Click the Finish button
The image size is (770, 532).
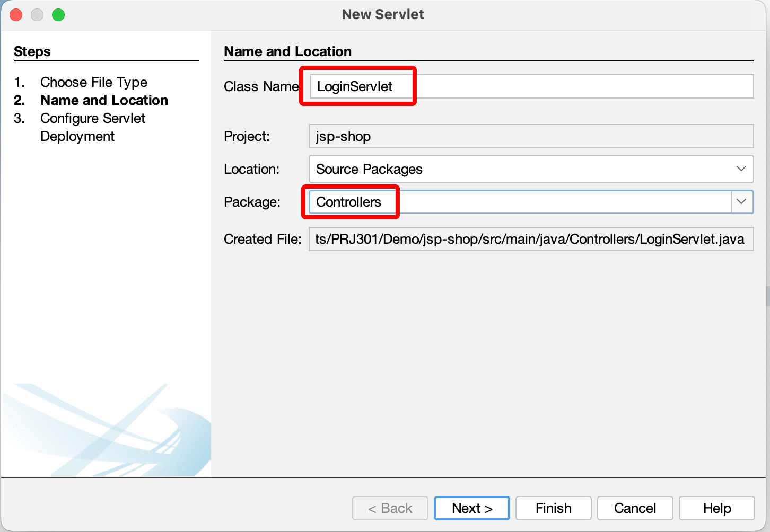[554, 508]
